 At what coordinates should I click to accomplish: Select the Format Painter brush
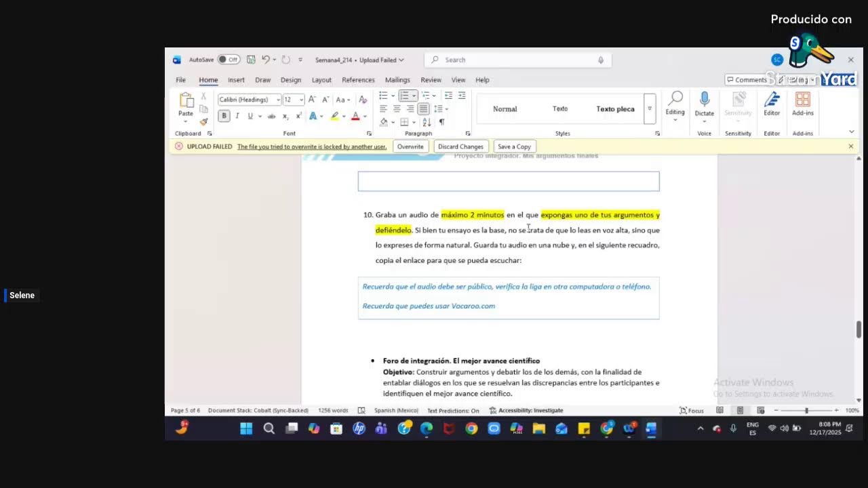(x=203, y=121)
